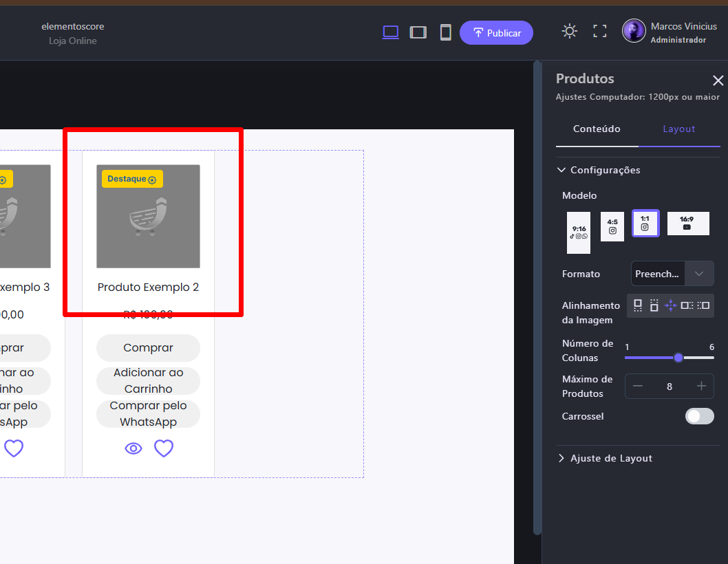Enable the Carrossel toggle
The width and height of the screenshot is (728, 564).
tap(699, 416)
